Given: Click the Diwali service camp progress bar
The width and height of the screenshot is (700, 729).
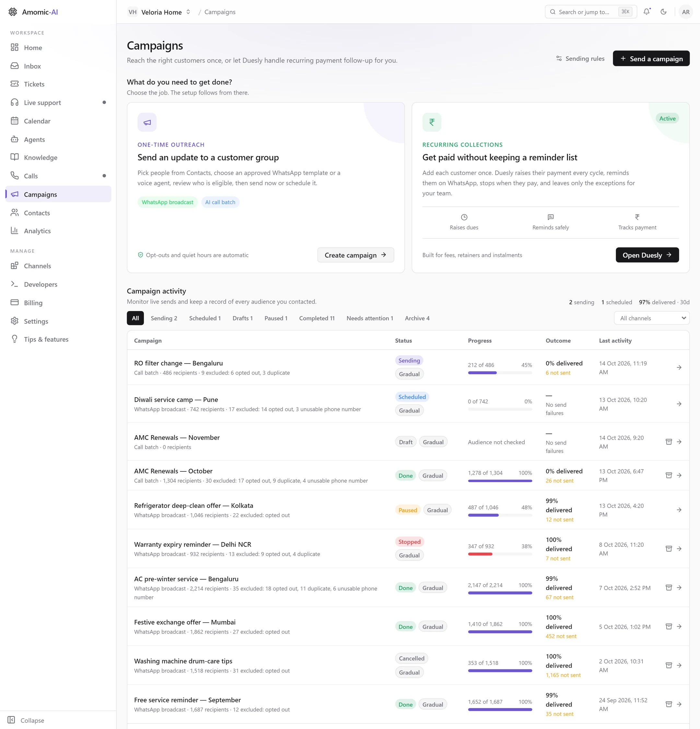Looking at the screenshot, I should (x=500, y=409).
